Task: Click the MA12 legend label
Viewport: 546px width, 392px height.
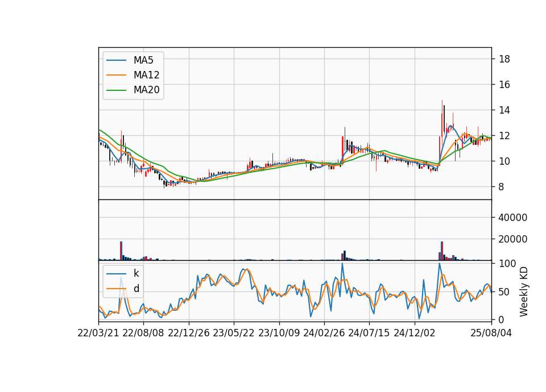Action: tap(146, 75)
